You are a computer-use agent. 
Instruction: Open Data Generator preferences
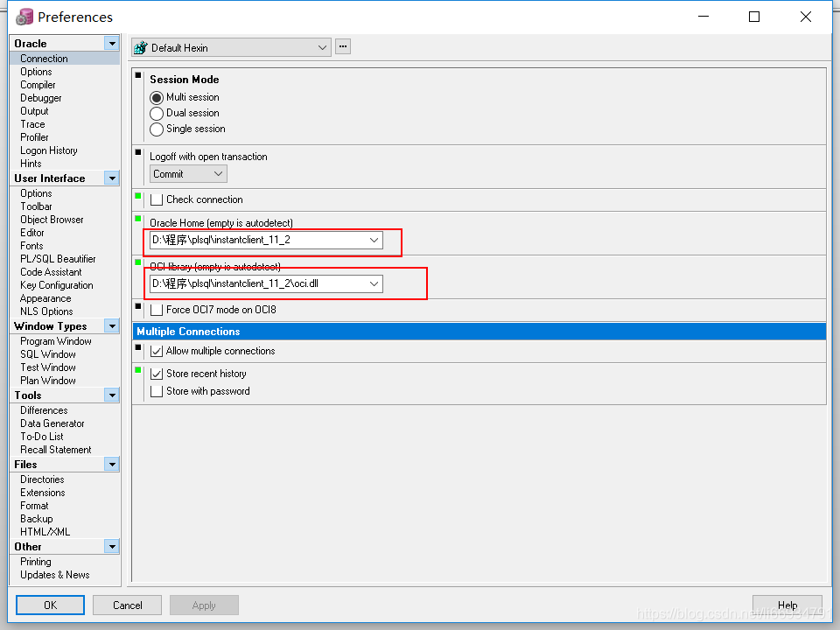52,423
